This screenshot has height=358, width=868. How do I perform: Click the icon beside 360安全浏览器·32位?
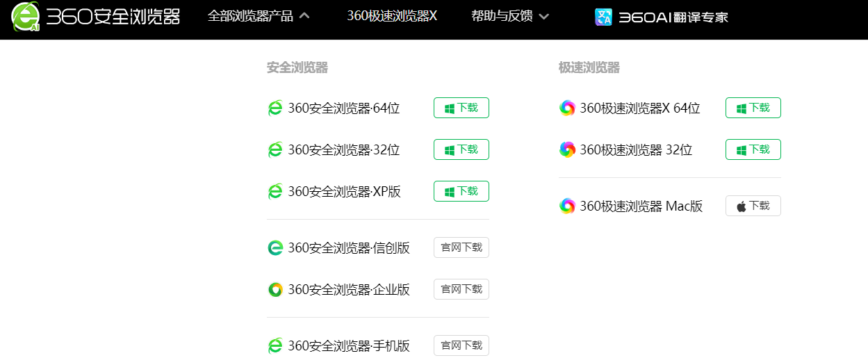coord(275,150)
